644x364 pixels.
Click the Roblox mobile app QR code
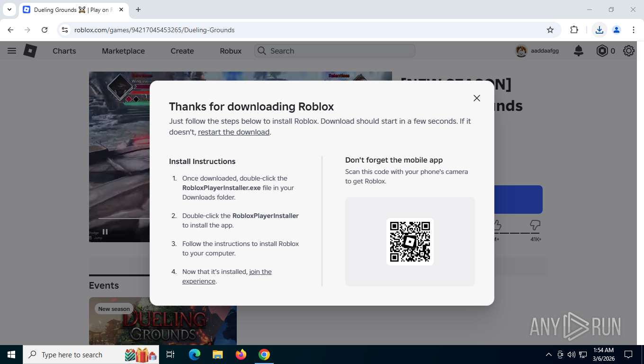(x=410, y=241)
